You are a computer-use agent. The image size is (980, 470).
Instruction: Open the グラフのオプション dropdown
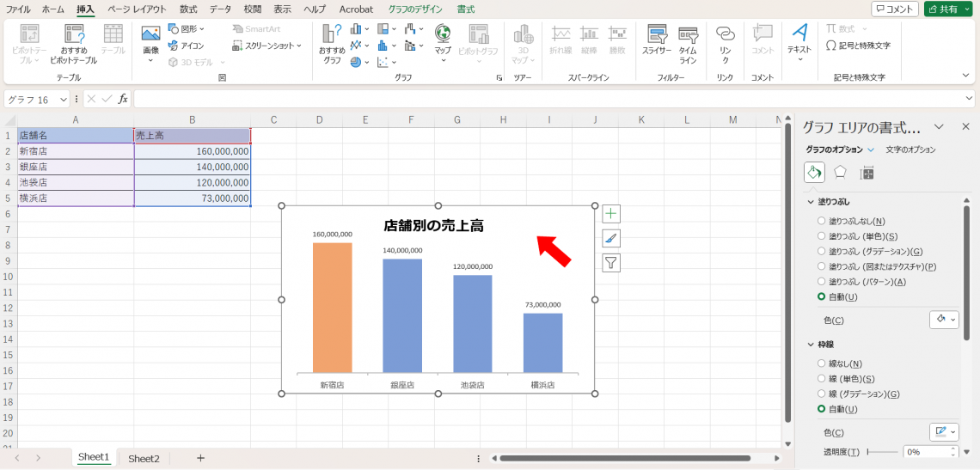[x=871, y=150]
